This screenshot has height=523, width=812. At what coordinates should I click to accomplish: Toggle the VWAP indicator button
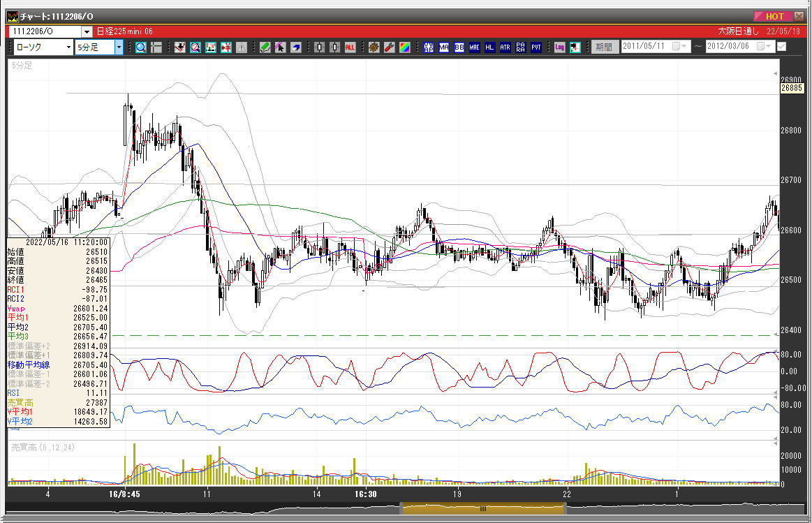(429, 47)
